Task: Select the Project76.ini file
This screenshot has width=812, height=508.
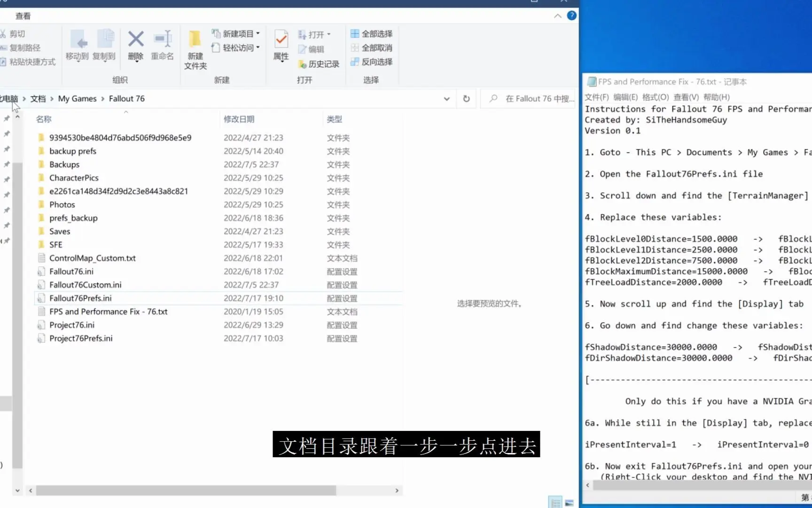Action: (x=72, y=325)
